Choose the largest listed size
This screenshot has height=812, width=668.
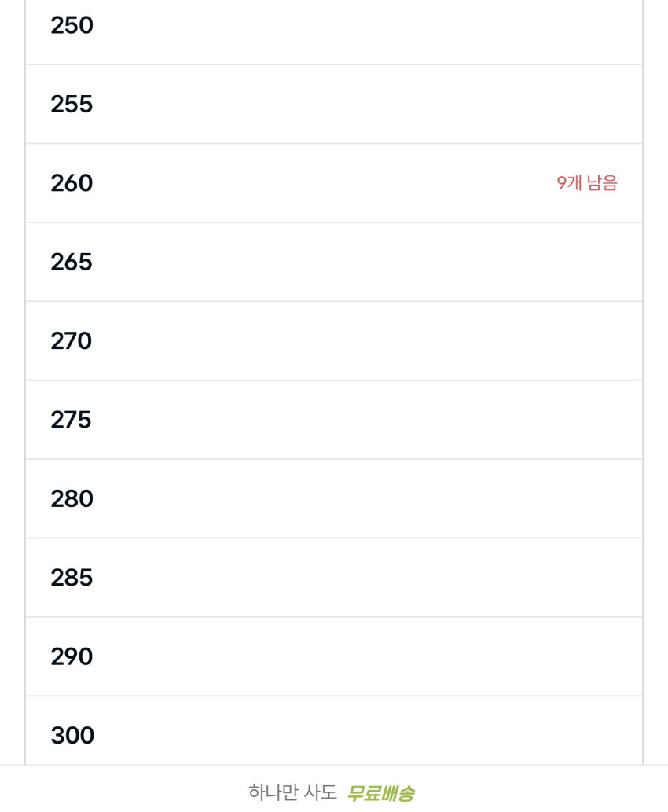[72, 735]
